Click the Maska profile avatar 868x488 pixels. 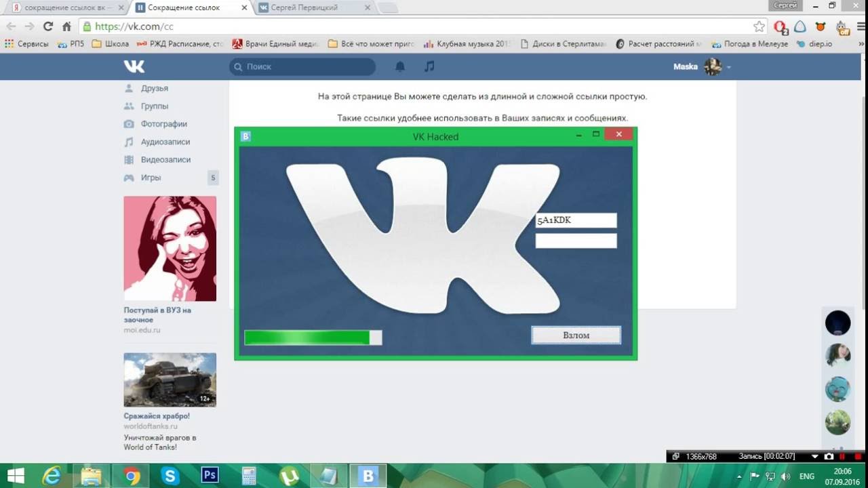tap(713, 66)
